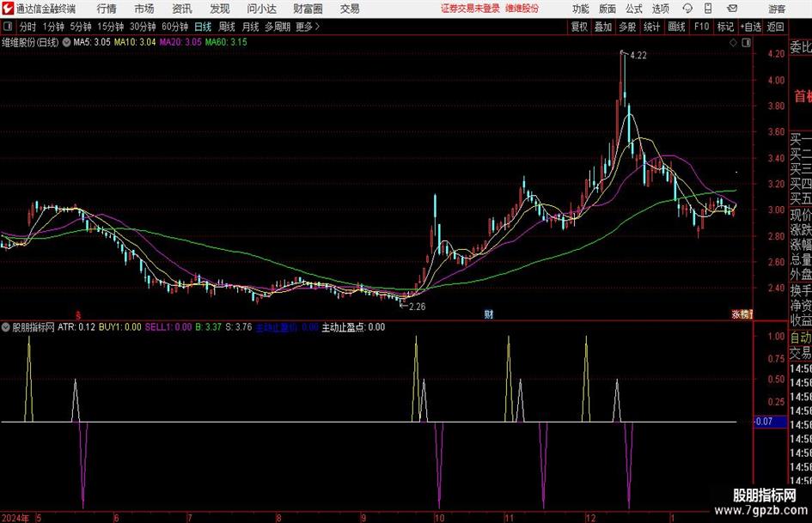812x523 pixels.
Task: Click the 通达信 red logo icon
Action: coord(8,9)
